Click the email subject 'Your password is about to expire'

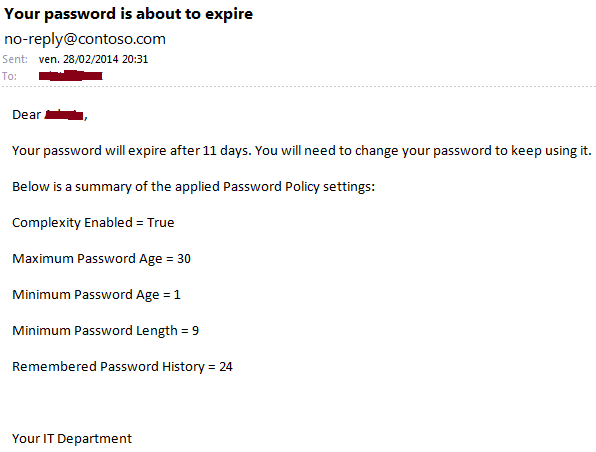pos(128,14)
